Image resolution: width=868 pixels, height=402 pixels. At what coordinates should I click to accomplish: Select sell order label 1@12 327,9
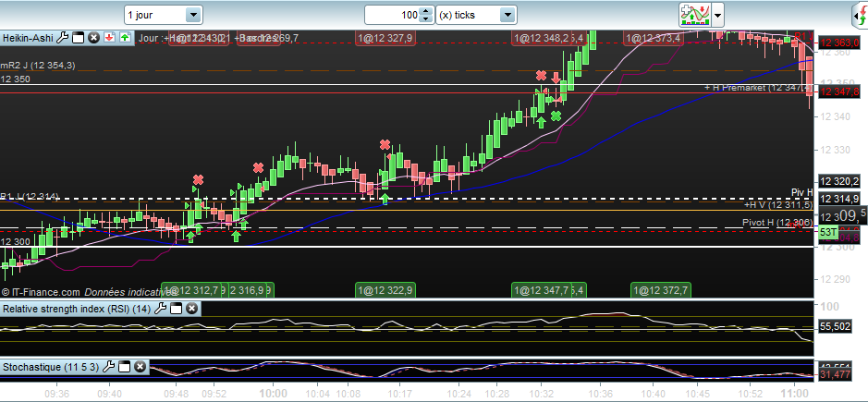tap(385, 38)
